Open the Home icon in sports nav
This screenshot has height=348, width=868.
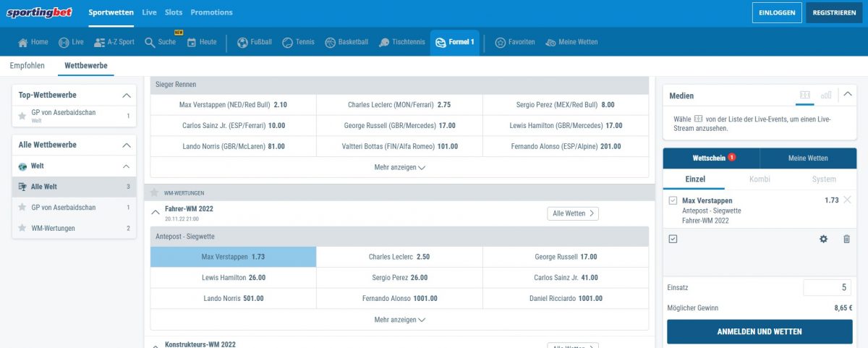click(x=23, y=42)
